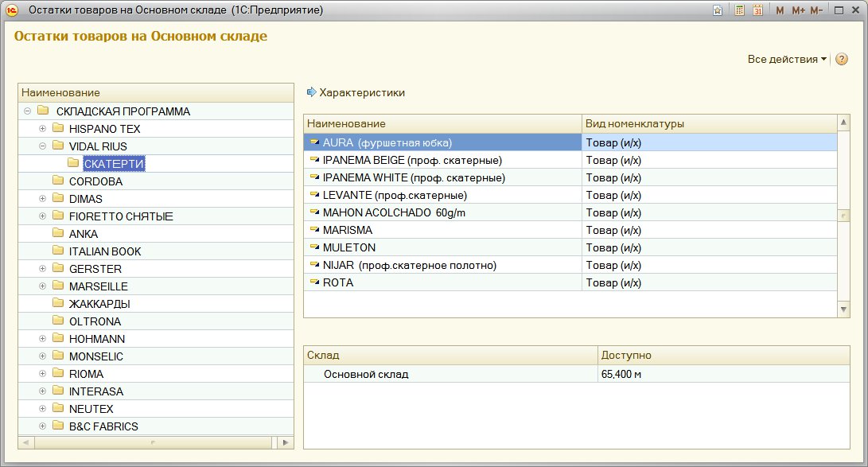This screenshot has width=868, height=467.
Task: Expand the DIMAS folder
Action: point(42,199)
